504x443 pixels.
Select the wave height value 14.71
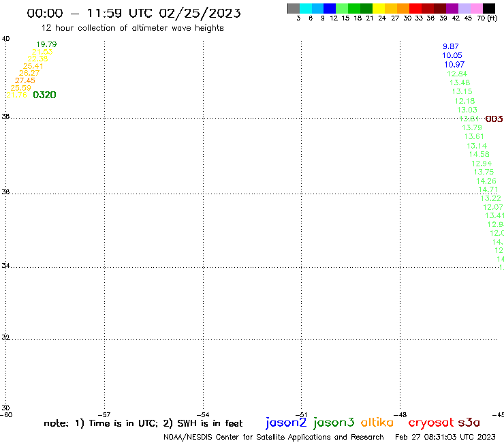488,190
